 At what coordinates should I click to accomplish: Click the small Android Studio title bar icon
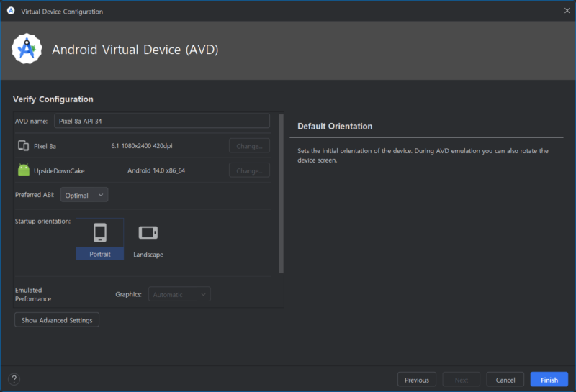11,11
